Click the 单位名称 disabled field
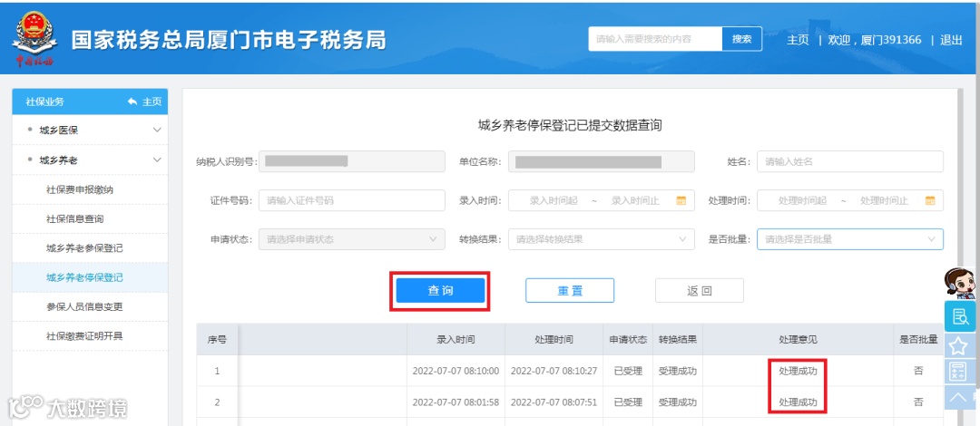This screenshot has height=426, width=980. 601,161
